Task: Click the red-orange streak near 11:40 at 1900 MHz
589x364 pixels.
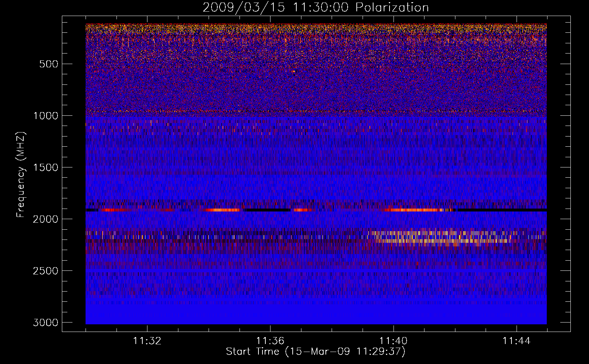Action: coord(419,210)
